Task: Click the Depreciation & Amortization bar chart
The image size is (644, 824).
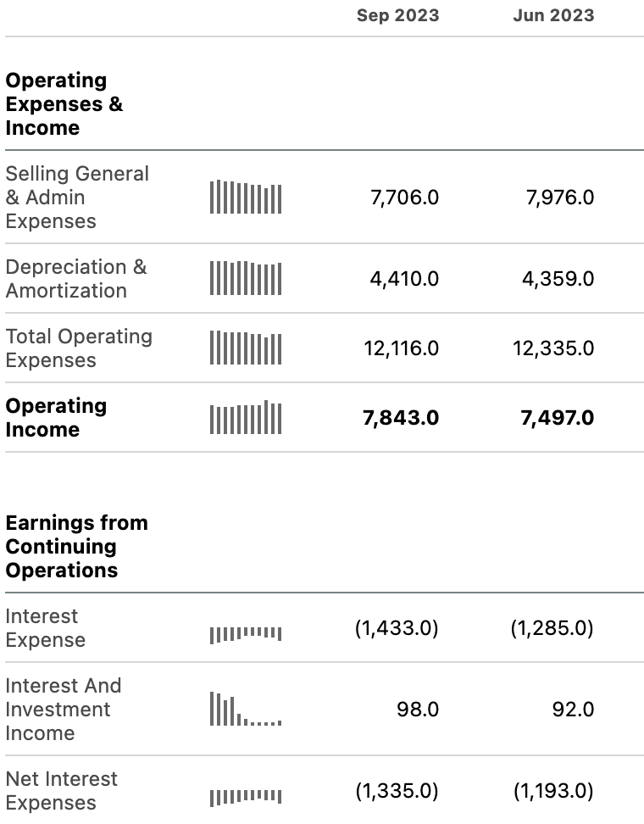Action: 246,278
